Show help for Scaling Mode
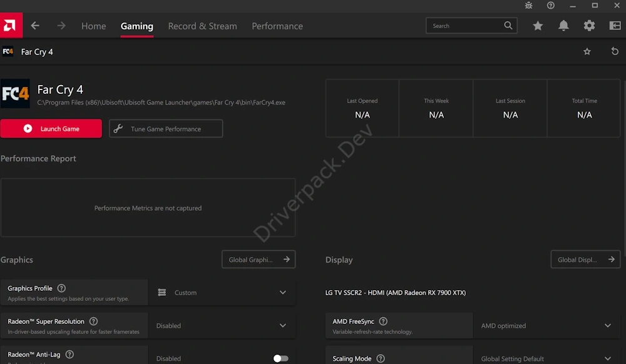Screen dimensions: 626x364 [381, 358]
